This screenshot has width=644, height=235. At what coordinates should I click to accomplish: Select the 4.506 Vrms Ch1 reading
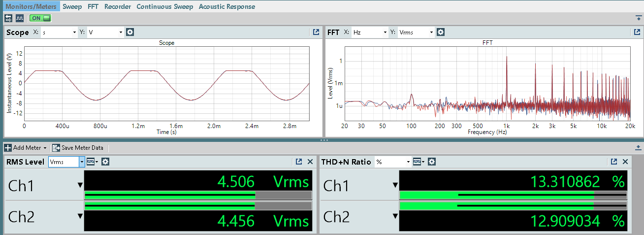(x=263, y=181)
